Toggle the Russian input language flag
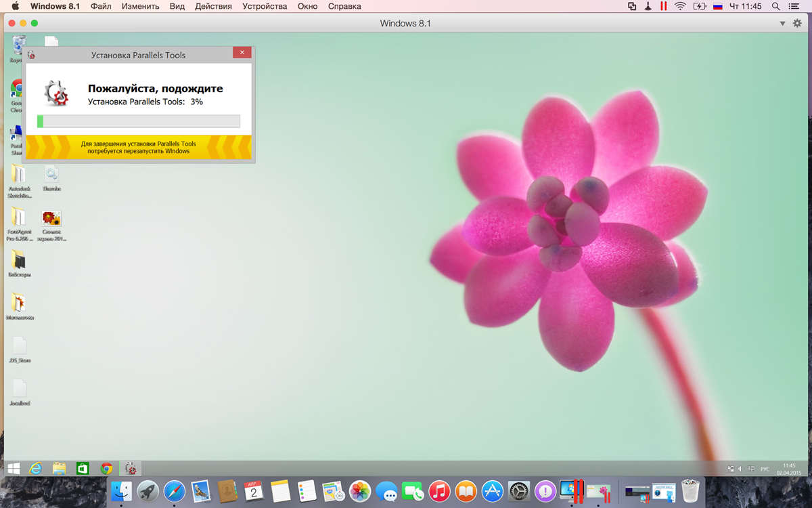Image resolution: width=812 pixels, height=508 pixels. [719, 6]
